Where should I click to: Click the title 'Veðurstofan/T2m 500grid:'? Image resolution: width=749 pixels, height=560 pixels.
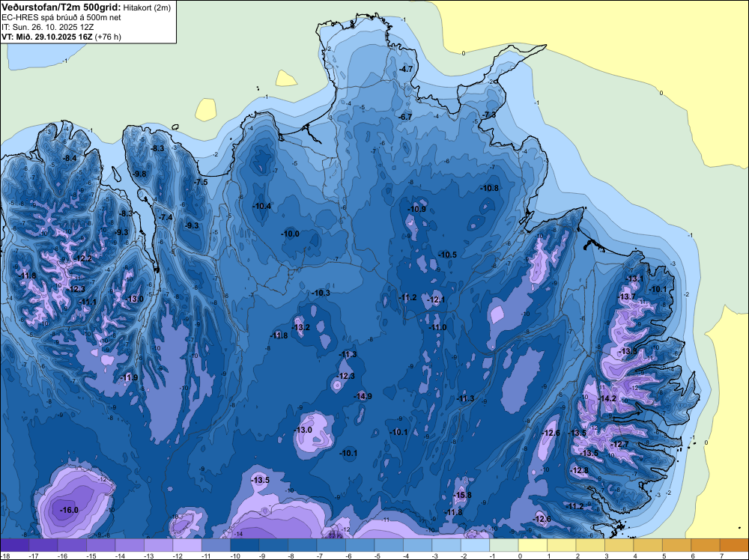click(x=61, y=7)
